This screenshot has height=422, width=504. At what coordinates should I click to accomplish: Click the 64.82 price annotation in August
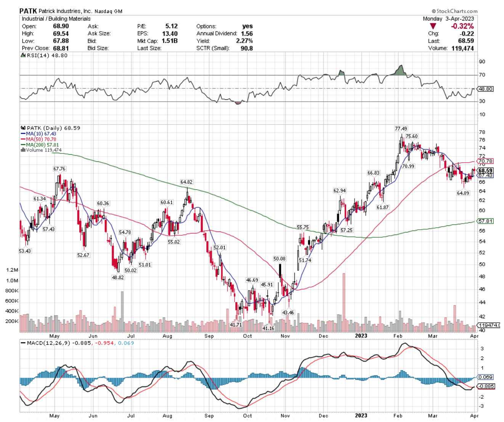pyautogui.click(x=186, y=182)
